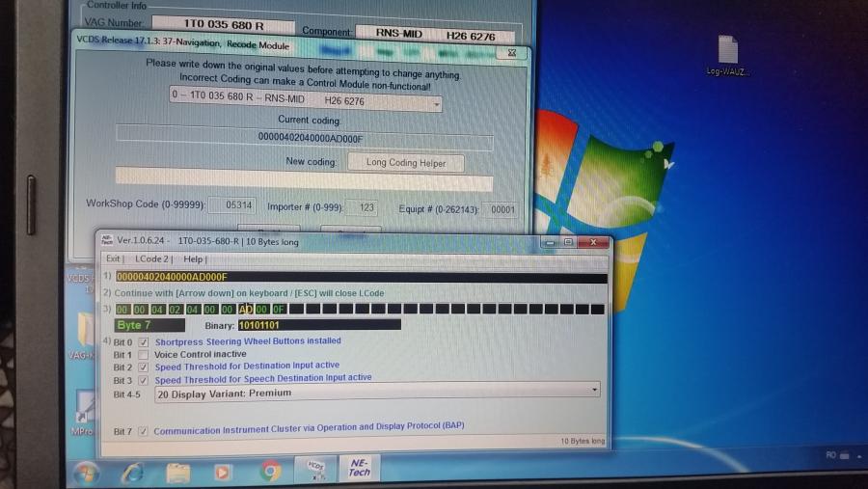Enable Bit 1 Voice Control checkbox
The image size is (868, 489).
click(x=144, y=354)
